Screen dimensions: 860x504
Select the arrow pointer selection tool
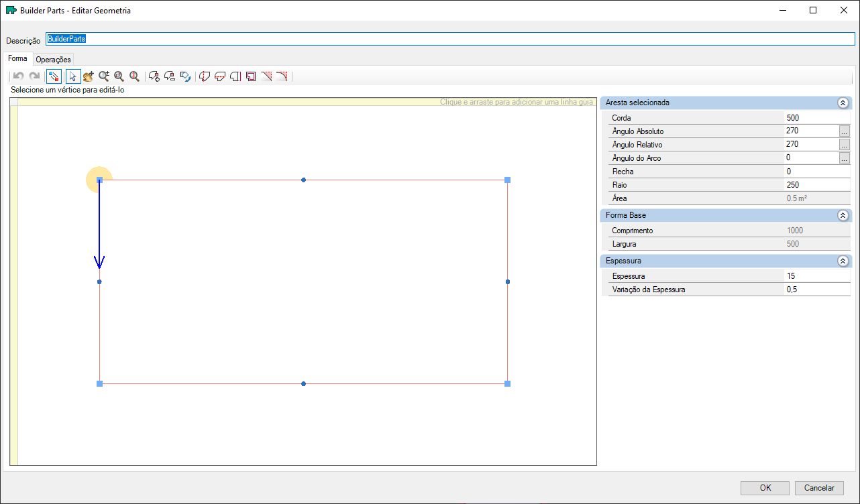(74, 76)
